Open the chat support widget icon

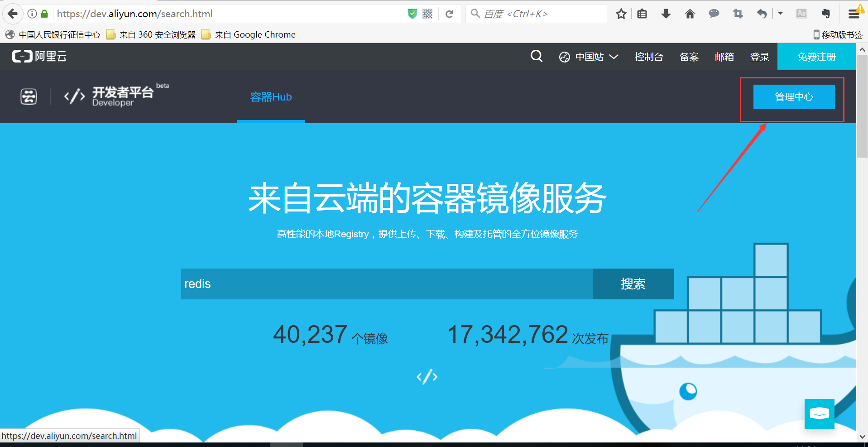coord(820,413)
